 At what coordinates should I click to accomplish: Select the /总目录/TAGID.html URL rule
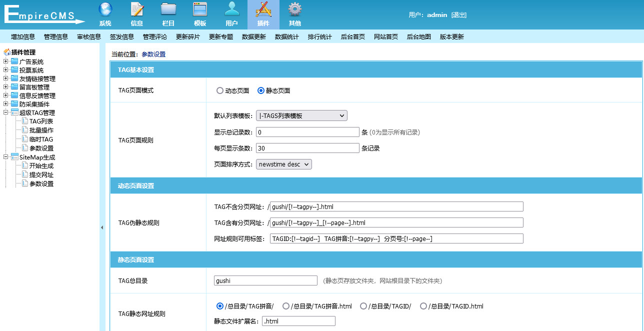[423, 306]
